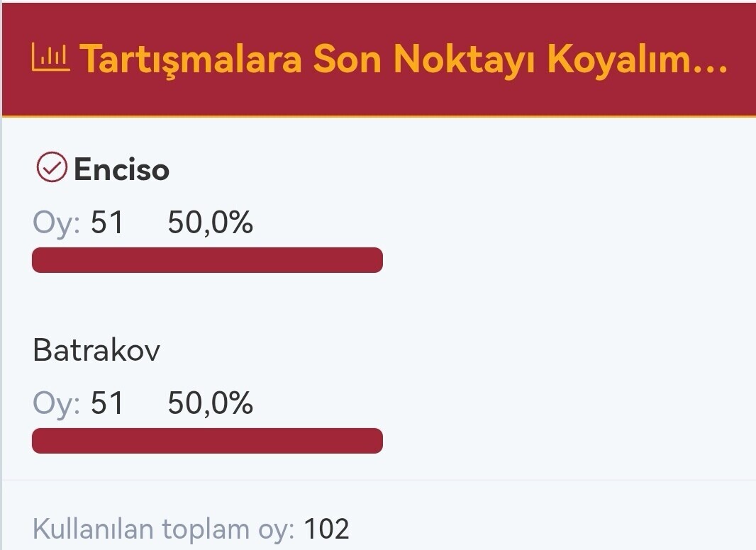Click the Oy label under Enciso

[57, 223]
